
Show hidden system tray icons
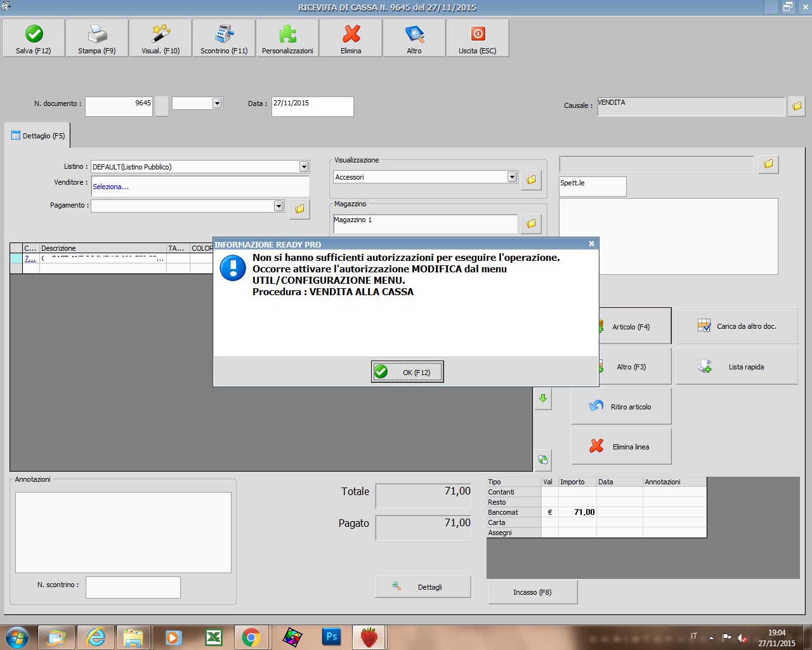(x=711, y=637)
